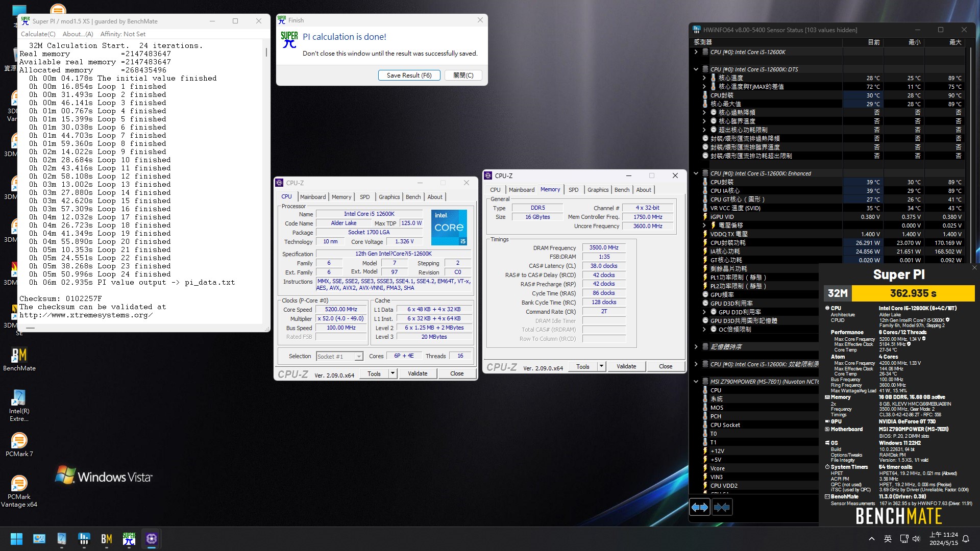Screen dimensions: 980x551
Task: Click the Core Speed 5200.00 MHz field
Action: (x=341, y=310)
